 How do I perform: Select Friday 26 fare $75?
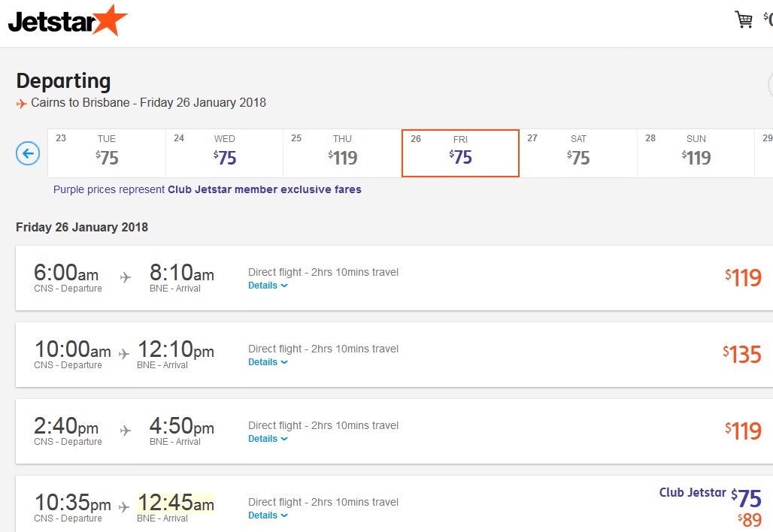coord(460,153)
